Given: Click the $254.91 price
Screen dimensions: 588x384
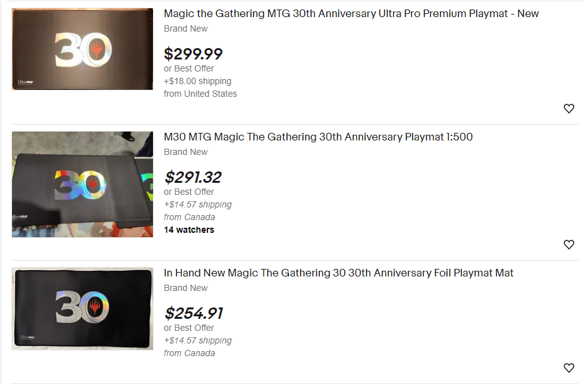Looking at the screenshot, I should 193,313.
